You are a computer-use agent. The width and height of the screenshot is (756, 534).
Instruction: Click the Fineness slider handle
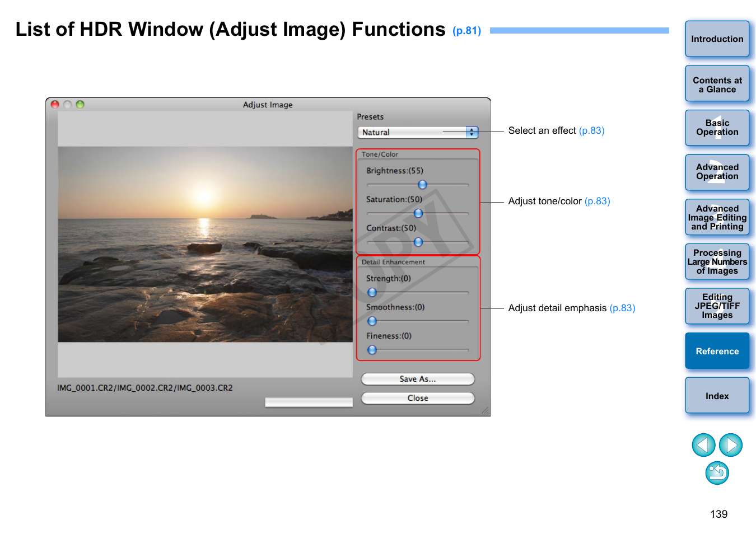coord(372,350)
